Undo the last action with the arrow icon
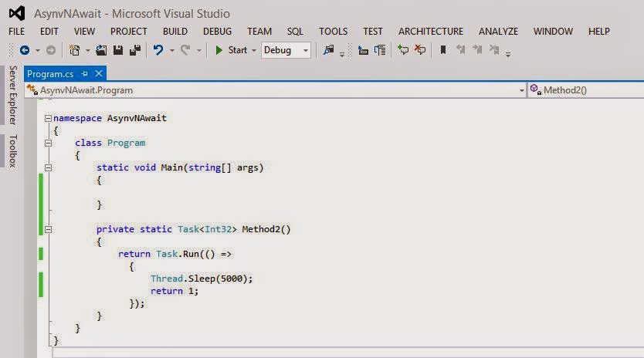The height and width of the screenshot is (358, 644). (158, 50)
